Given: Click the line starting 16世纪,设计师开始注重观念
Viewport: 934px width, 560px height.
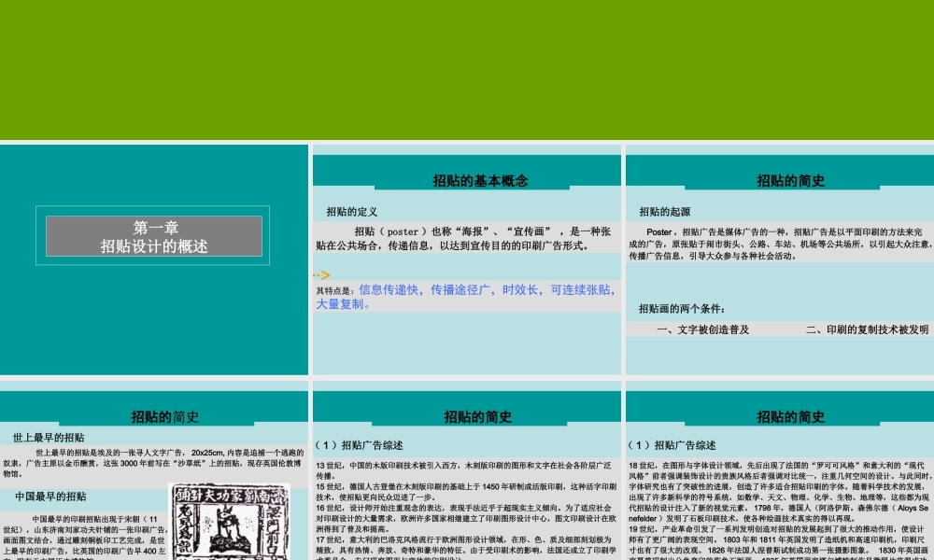Looking at the screenshot, I should [466, 518].
